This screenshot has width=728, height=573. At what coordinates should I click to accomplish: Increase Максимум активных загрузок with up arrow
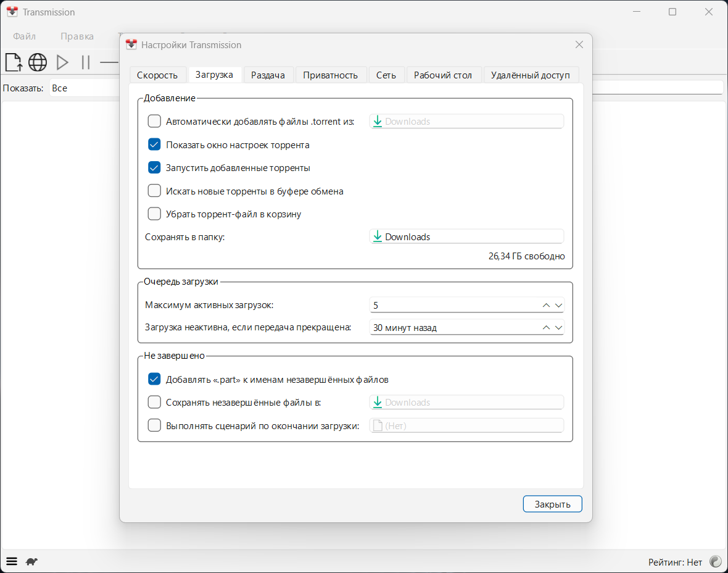tap(547, 305)
